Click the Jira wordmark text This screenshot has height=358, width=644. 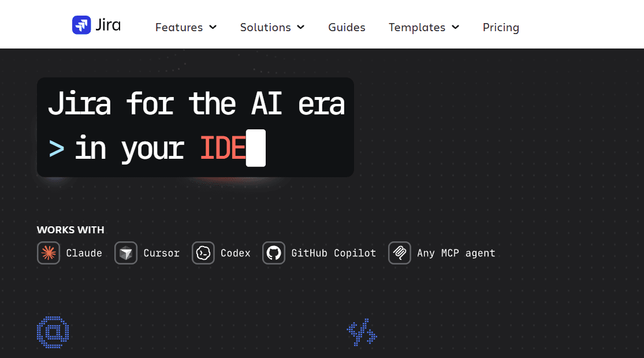click(108, 25)
